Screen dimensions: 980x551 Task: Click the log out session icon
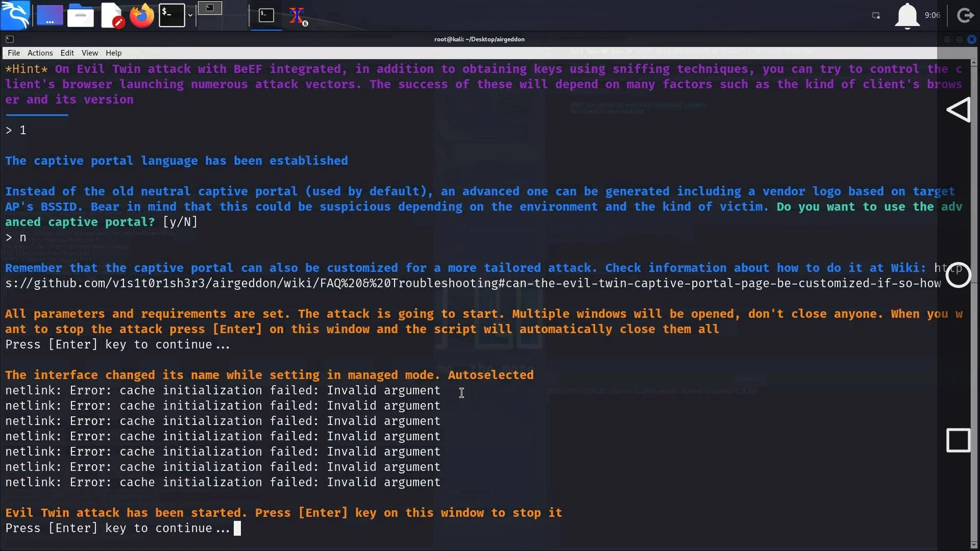click(965, 15)
